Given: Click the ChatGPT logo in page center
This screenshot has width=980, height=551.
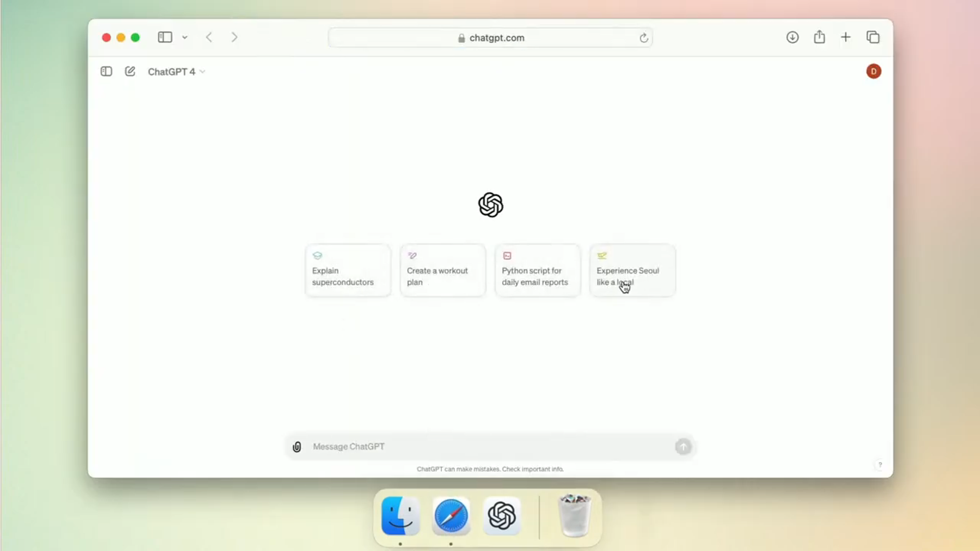Looking at the screenshot, I should (x=491, y=205).
